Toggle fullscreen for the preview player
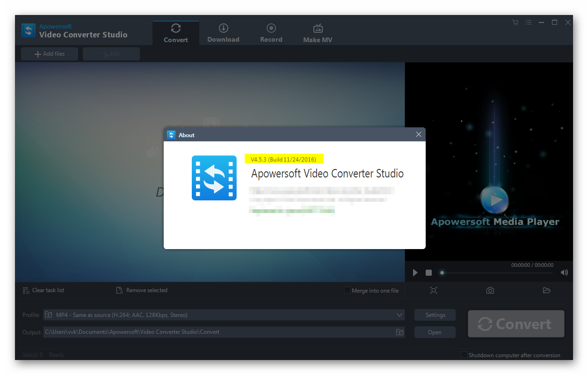Screen dimensions: 588x375 click(x=434, y=290)
